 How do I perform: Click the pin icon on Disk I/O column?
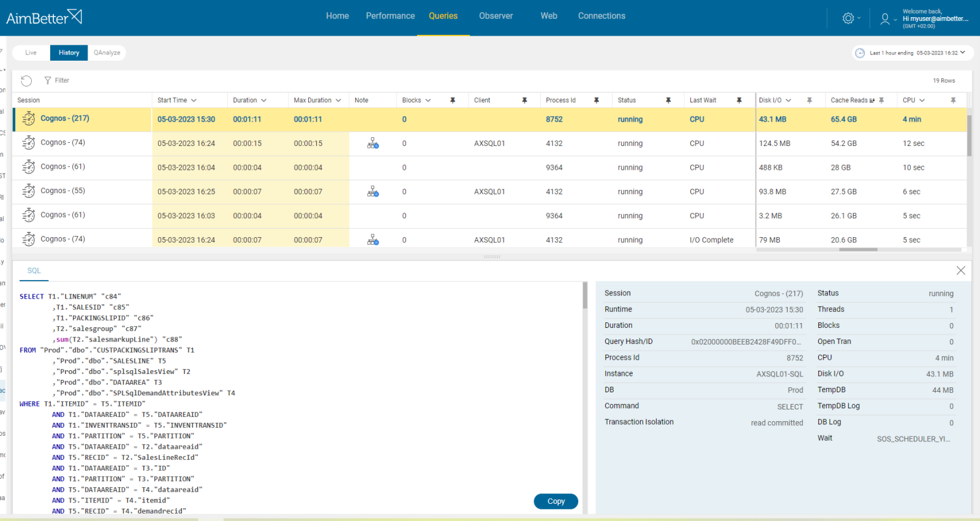click(x=810, y=100)
